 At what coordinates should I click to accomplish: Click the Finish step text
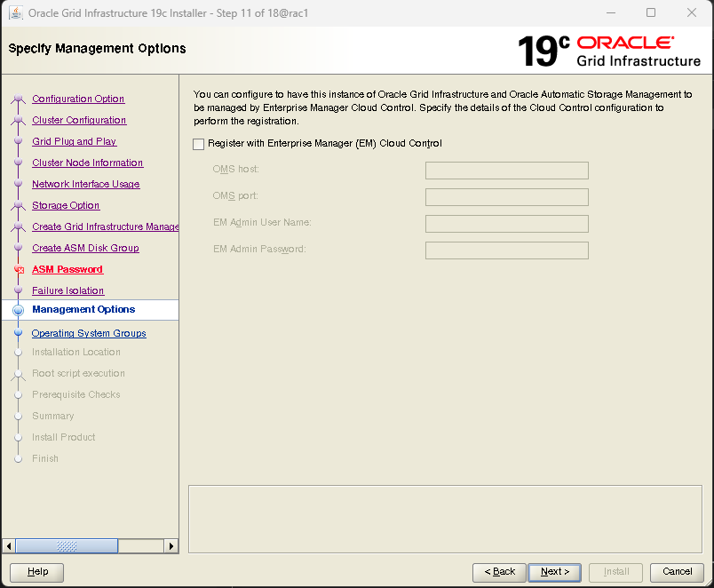[x=45, y=458]
